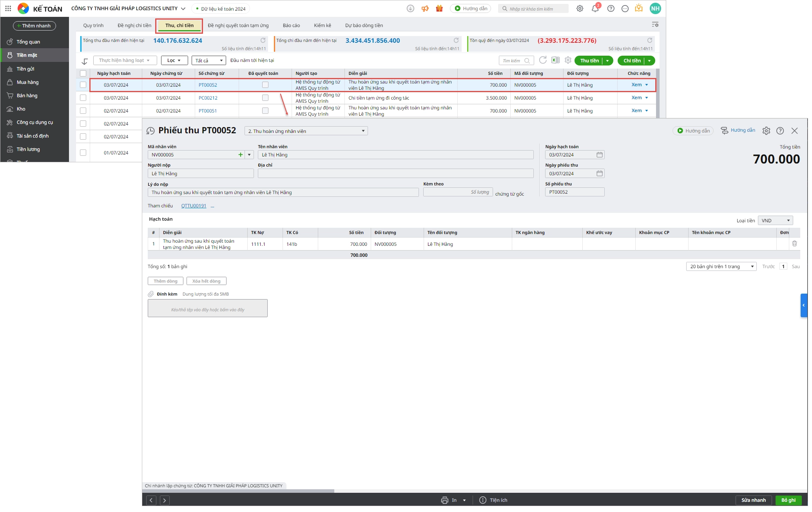Expand Chi tiền dropdown arrow
The width and height of the screenshot is (812, 512).
(649, 61)
